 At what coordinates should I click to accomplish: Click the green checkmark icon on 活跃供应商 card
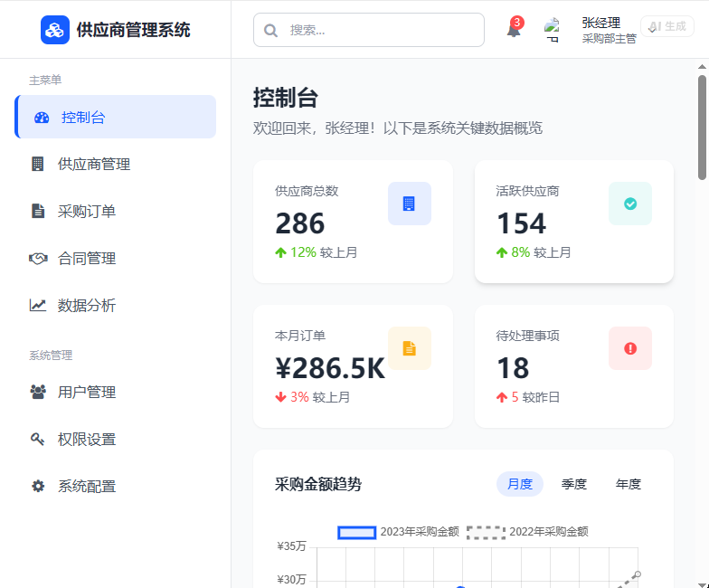point(630,204)
